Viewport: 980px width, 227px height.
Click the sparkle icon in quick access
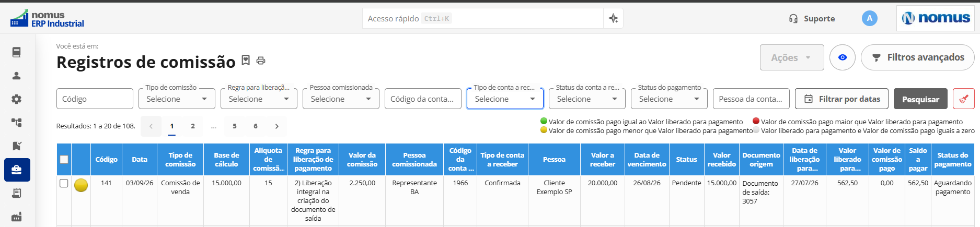(613, 18)
